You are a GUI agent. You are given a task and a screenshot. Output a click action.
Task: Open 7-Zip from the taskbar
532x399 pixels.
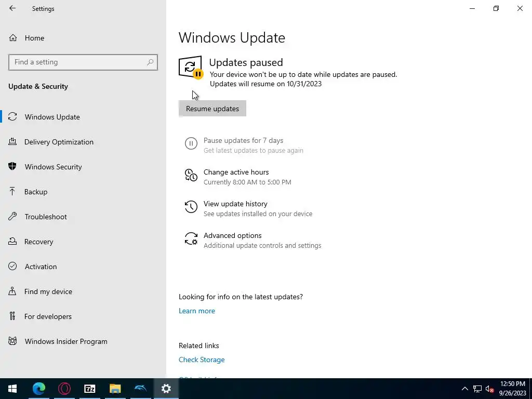90,389
